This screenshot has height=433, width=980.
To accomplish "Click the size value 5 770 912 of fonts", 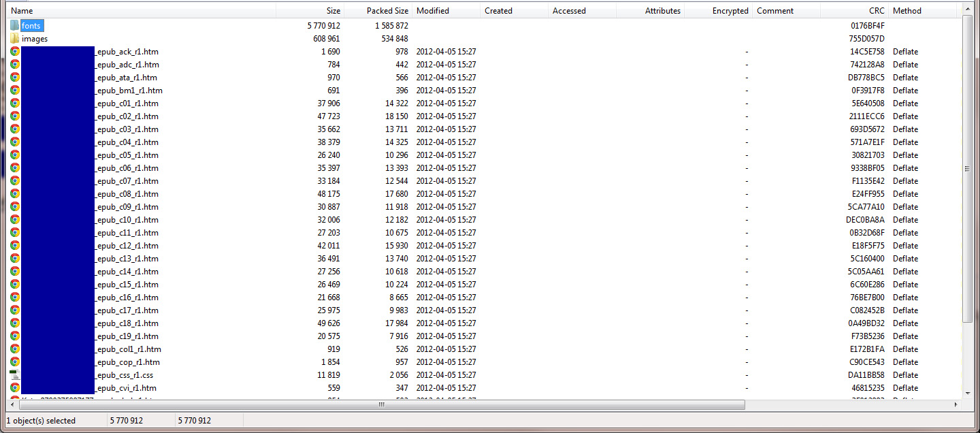I will pyautogui.click(x=323, y=26).
